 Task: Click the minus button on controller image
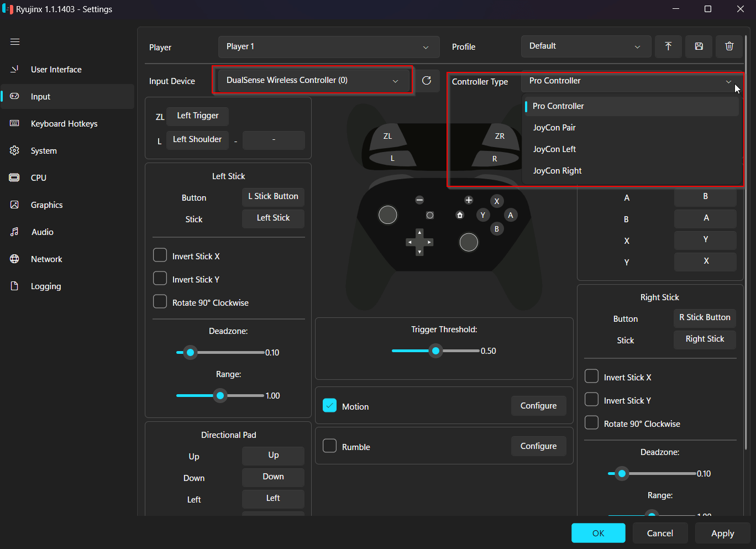click(x=419, y=200)
